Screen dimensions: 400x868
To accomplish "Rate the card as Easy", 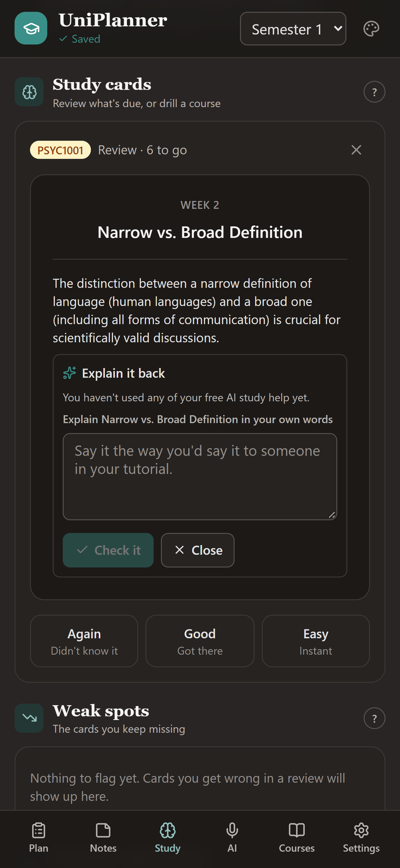I will coord(316,641).
